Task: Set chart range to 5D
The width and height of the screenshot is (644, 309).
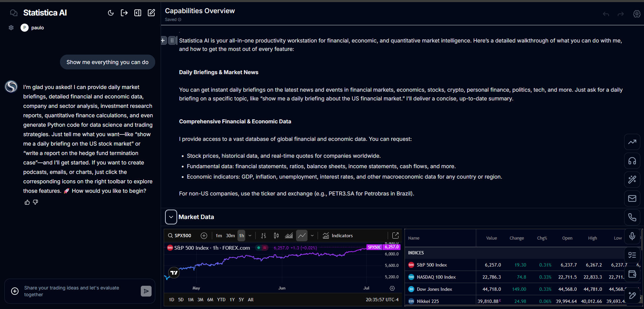Action: (181, 300)
